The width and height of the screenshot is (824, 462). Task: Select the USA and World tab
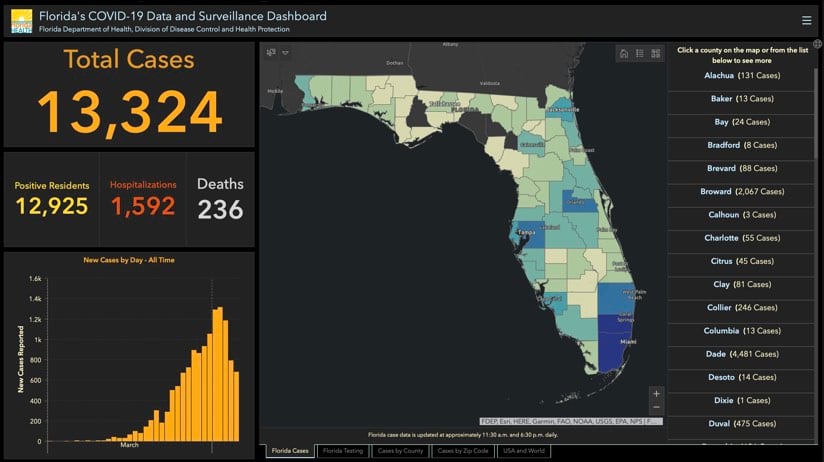click(x=524, y=451)
